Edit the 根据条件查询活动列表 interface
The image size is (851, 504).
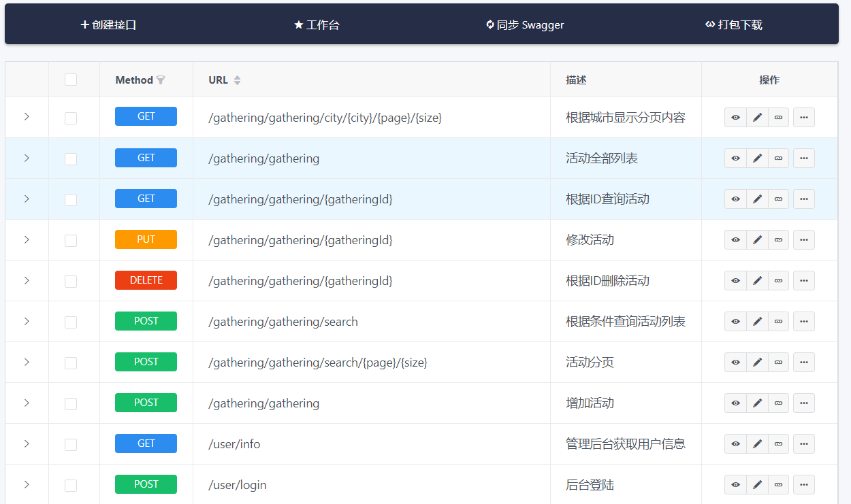point(757,321)
